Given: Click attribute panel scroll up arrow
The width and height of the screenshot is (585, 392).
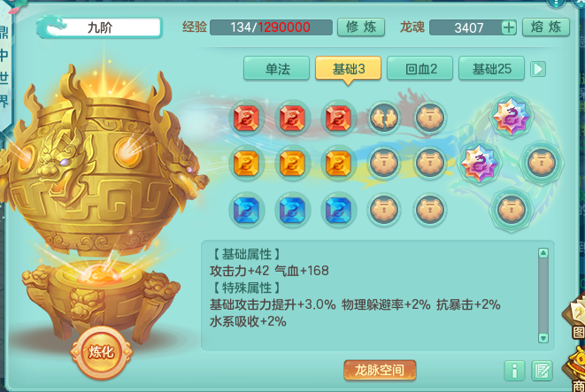Looking at the screenshot, I should pyautogui.click(x=543, y=253).
